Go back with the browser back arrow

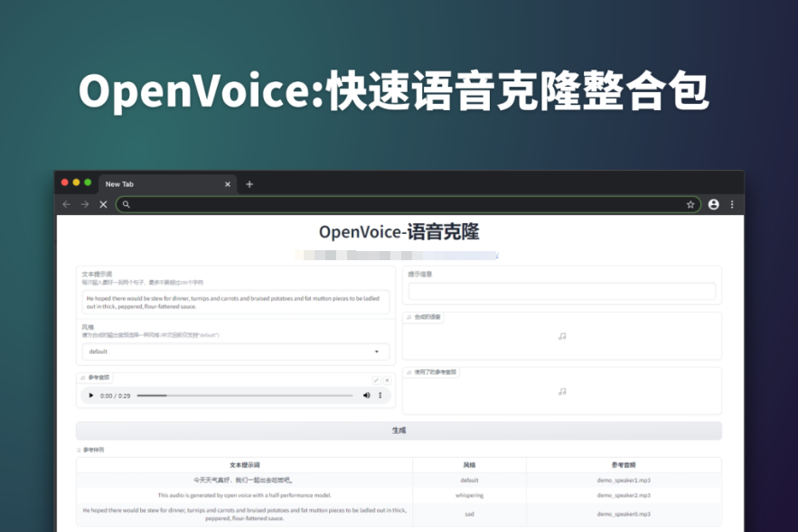point(66,205)
